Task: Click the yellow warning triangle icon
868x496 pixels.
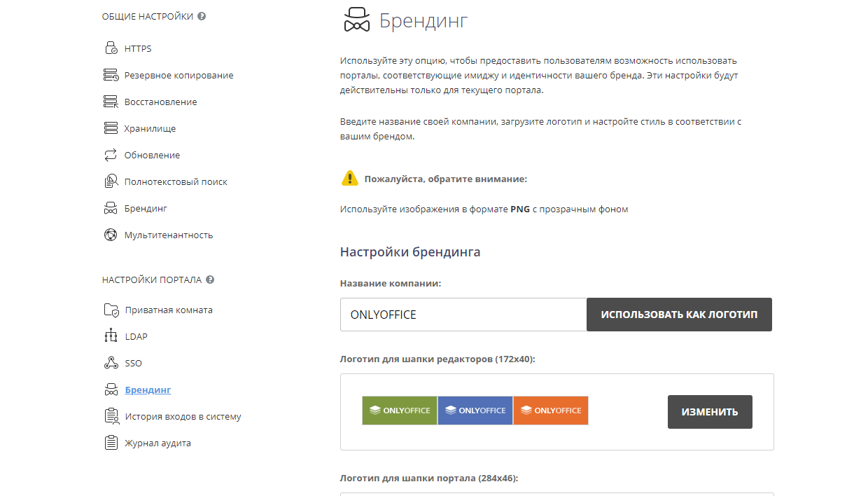Action: 350,178
